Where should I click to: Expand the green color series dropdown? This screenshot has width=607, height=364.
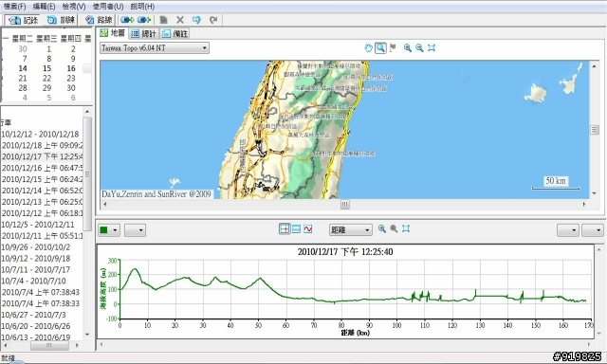click(x=115, y=230)
